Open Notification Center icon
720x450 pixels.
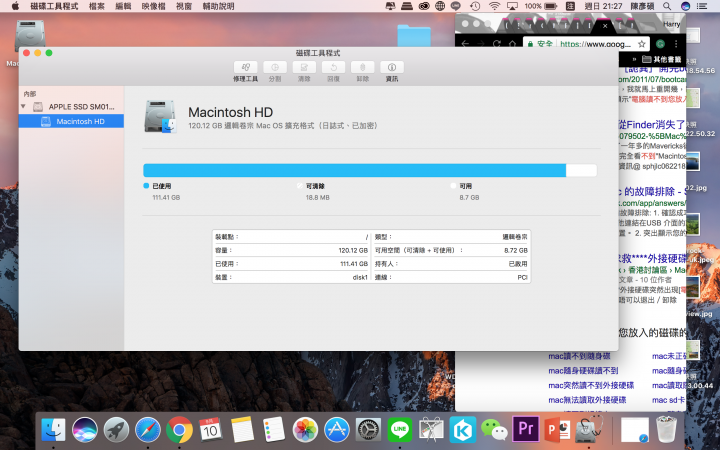click(x=702, y=6)
